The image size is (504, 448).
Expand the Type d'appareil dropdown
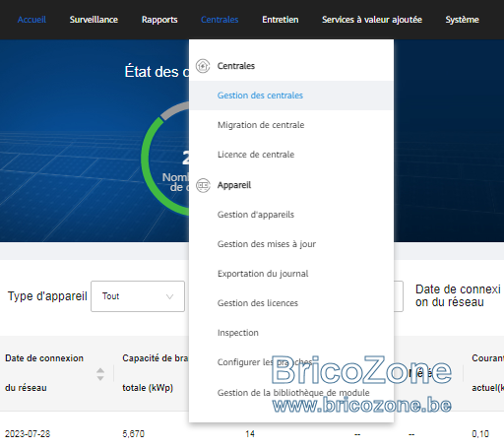pos(138,296)
